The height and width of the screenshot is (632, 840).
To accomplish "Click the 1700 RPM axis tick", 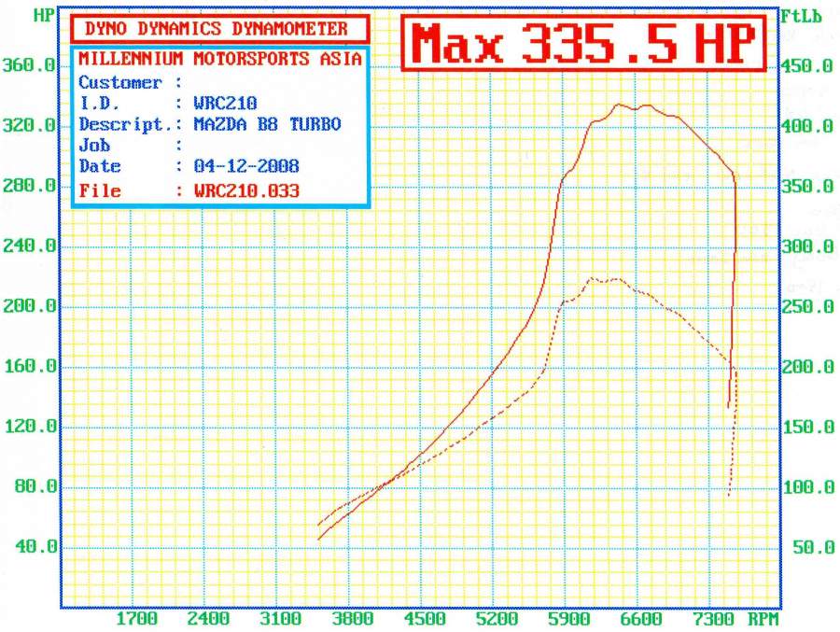I will pos(136,618).
